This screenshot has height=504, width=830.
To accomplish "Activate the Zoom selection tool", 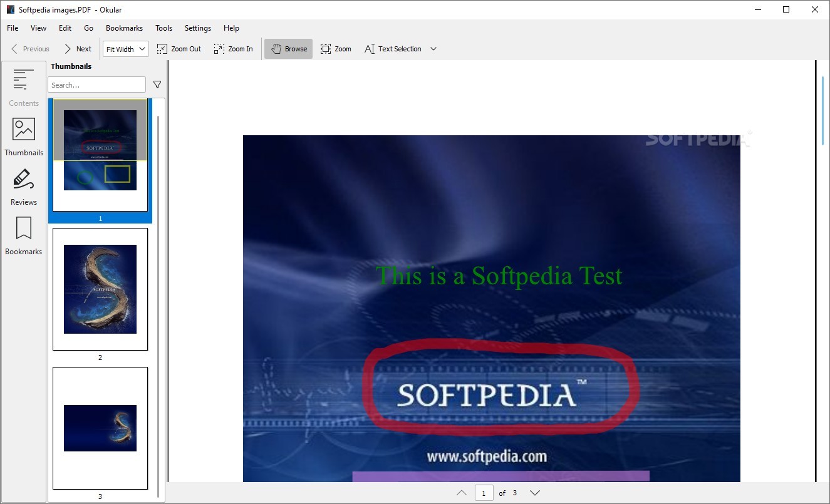I will pos(336,49).
